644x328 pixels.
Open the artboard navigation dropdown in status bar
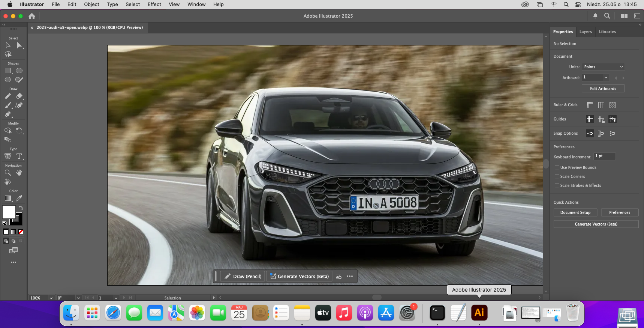click(116, 298)
